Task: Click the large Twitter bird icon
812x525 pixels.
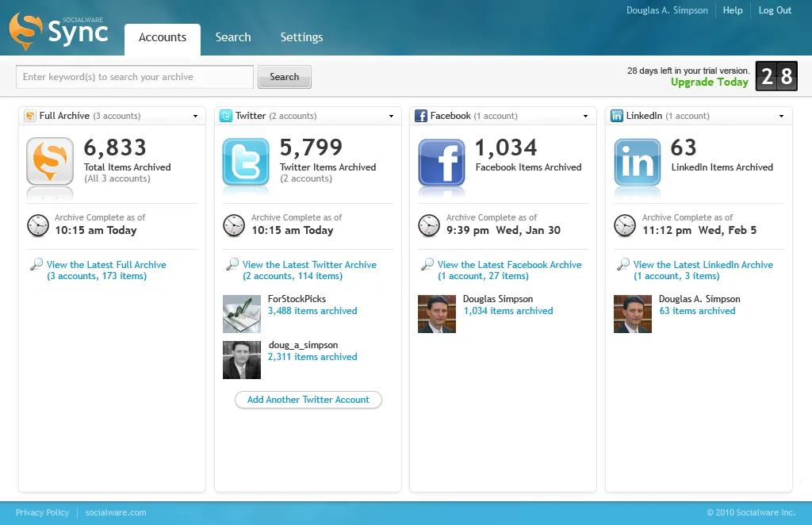Action: click(x=246, y=161)
